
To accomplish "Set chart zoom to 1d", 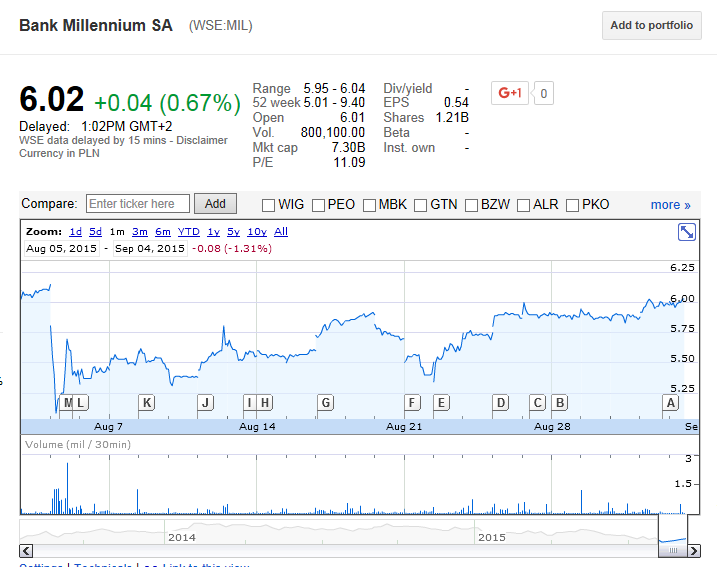I will [x=75, y=232].
